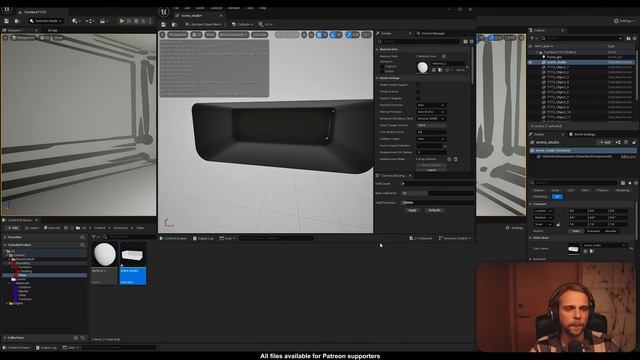Open the UV dropdown in mesh editor toolbar
640x360 pixels.
264,24
